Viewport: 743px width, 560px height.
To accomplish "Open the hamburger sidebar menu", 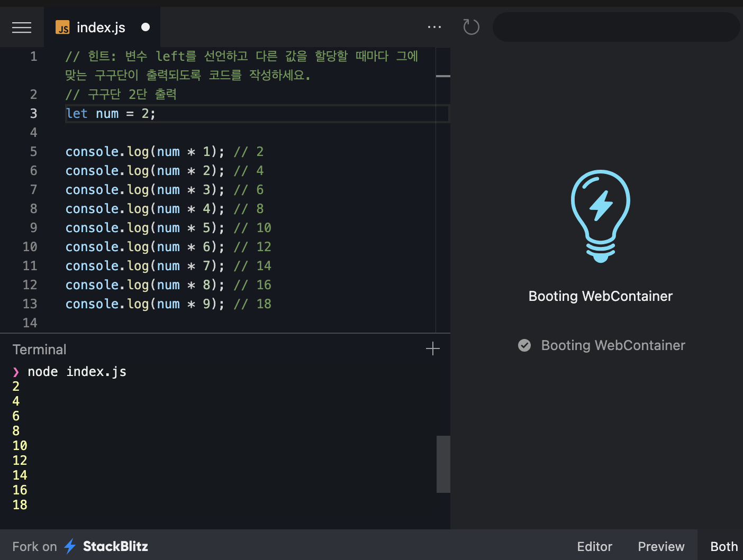I will click(22, 27).
